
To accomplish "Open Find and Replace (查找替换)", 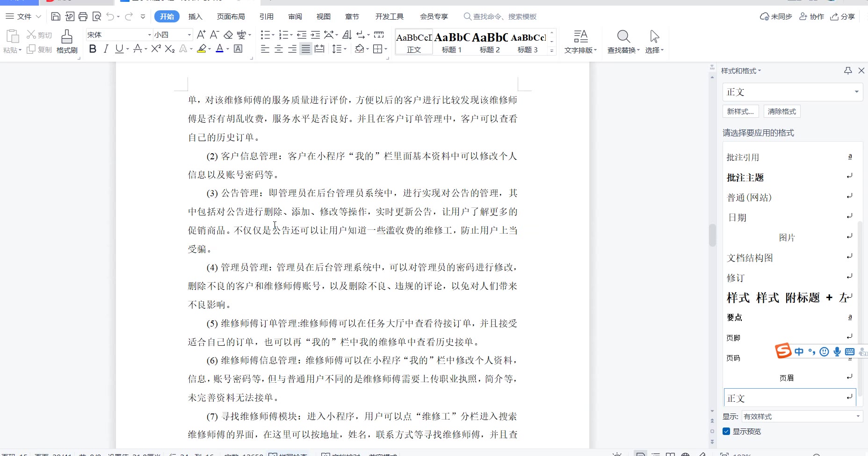I will click(x=623, y=42).
